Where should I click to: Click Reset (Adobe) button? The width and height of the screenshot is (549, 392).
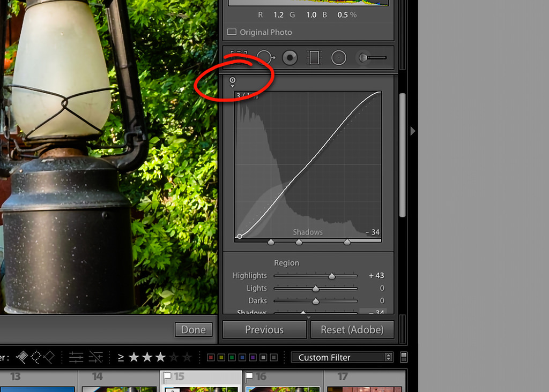pos(352,330)
